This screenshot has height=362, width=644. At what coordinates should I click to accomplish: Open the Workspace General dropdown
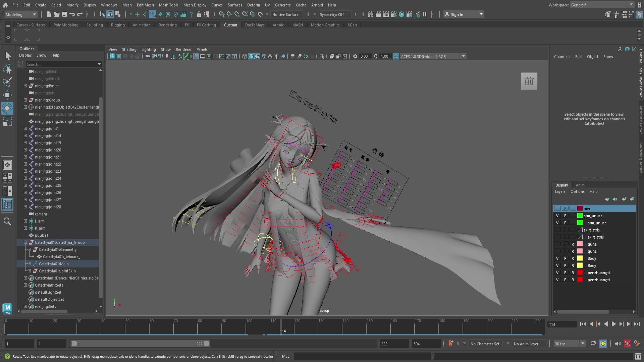(602, 5)
